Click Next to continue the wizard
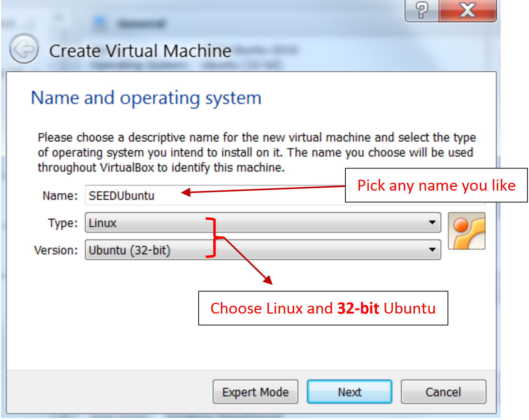This screenshot has height=420, width=529. (350, 392)
